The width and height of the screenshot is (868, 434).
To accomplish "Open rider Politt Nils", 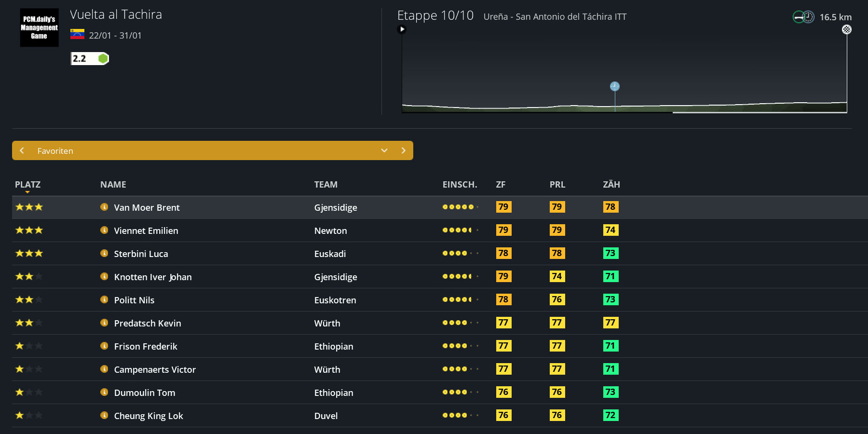I will [134, 300].
